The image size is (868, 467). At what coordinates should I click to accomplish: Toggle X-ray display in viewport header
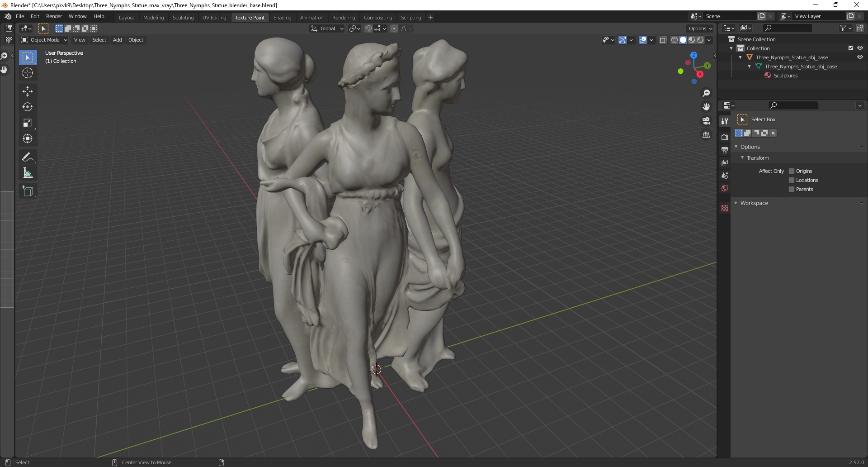(663, 40)
